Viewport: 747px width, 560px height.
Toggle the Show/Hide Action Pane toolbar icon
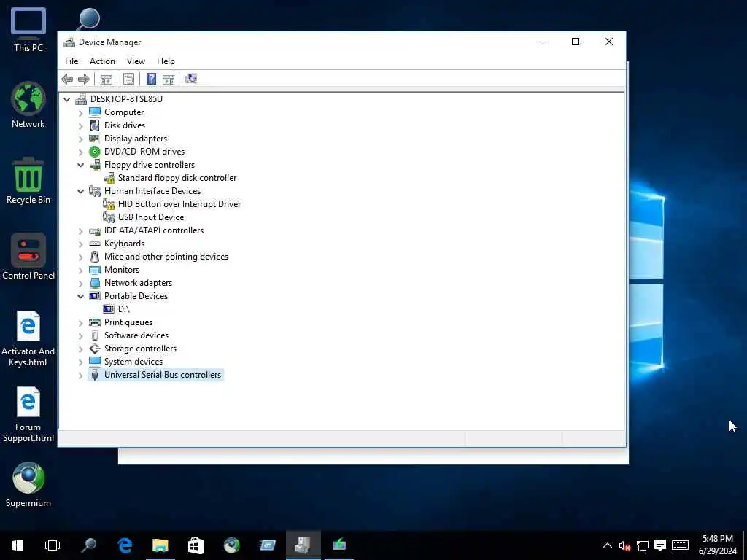(169, 79)
